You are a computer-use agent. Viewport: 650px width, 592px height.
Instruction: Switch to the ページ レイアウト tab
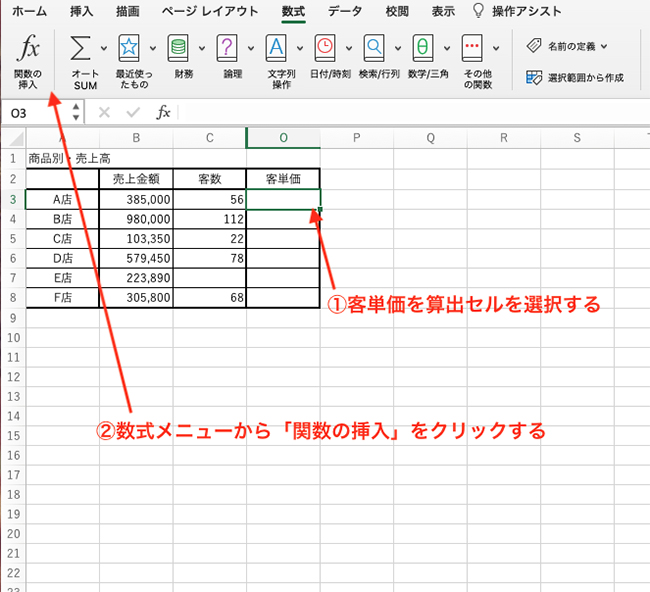pos(210,11)
